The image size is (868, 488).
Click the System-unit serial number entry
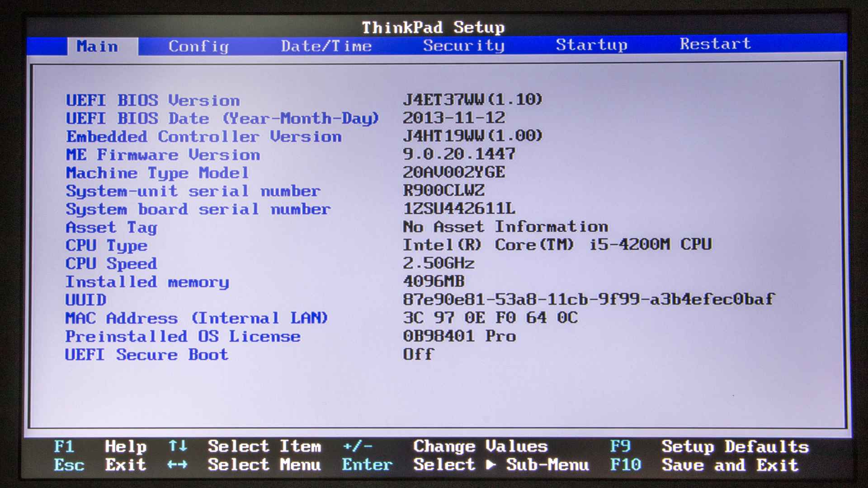[193, 191]
